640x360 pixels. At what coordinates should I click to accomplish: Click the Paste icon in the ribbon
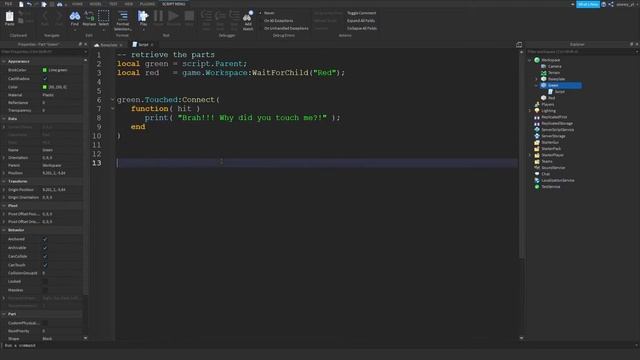point(9,16)
